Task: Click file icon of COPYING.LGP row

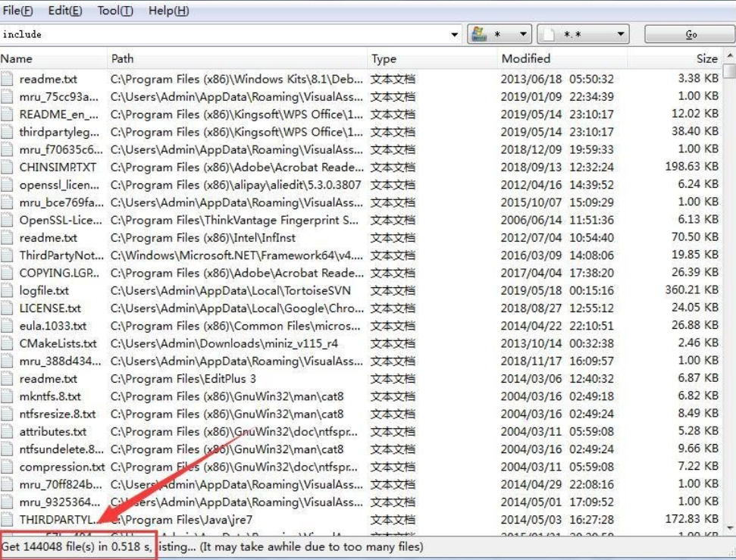Action: pyautogui.click(x=7, y=273)
